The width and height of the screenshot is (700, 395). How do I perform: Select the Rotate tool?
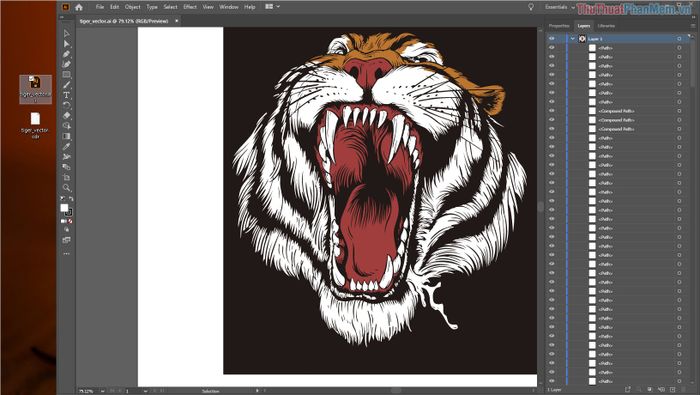coord(67,105)
